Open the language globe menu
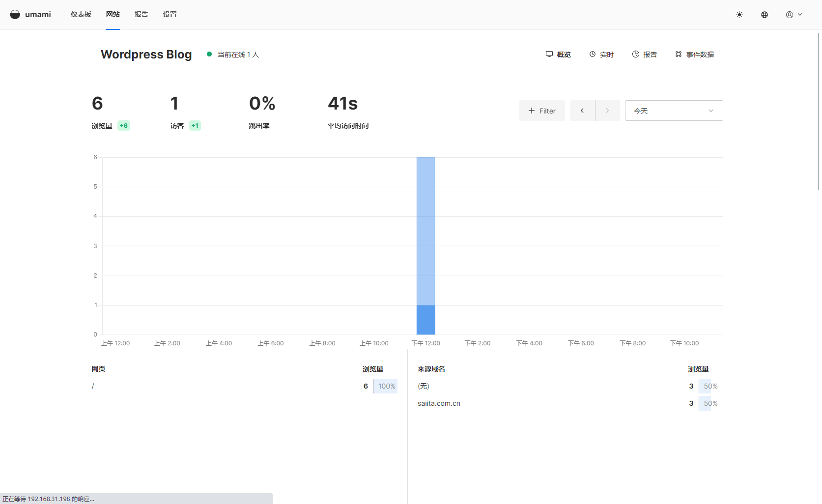The width and height of the screenshot is (822, 504). point(764,15)
